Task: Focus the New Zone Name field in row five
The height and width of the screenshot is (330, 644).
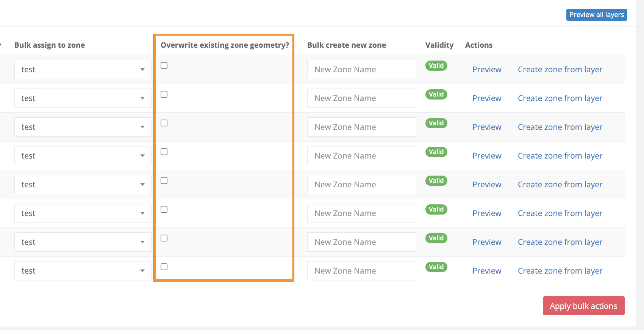Action: point(361,185)
